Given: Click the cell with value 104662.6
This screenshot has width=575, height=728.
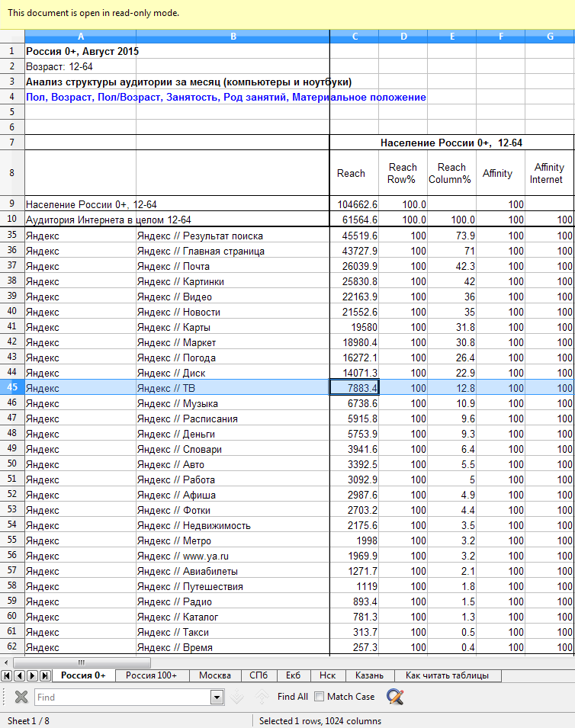Looking at the screenshot, I should 355,204.
